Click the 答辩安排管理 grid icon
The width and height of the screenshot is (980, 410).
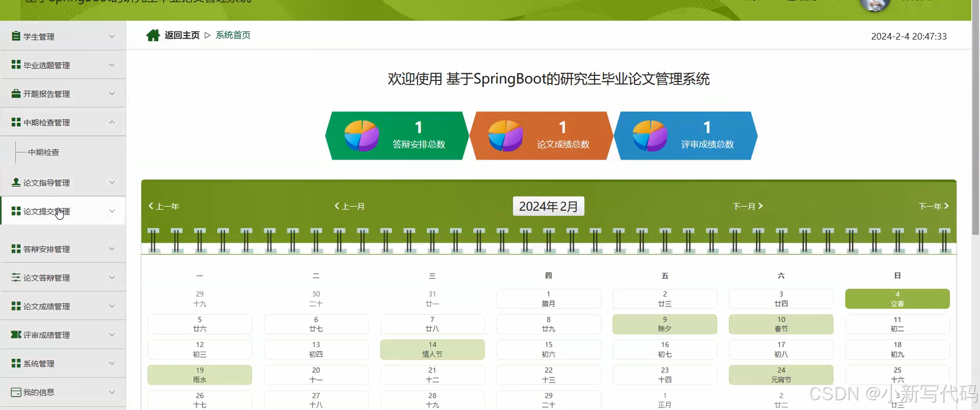16,249
